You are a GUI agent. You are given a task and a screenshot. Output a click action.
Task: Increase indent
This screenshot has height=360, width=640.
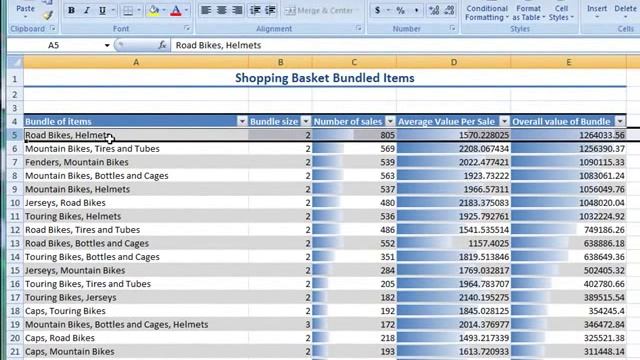[271, 10]
